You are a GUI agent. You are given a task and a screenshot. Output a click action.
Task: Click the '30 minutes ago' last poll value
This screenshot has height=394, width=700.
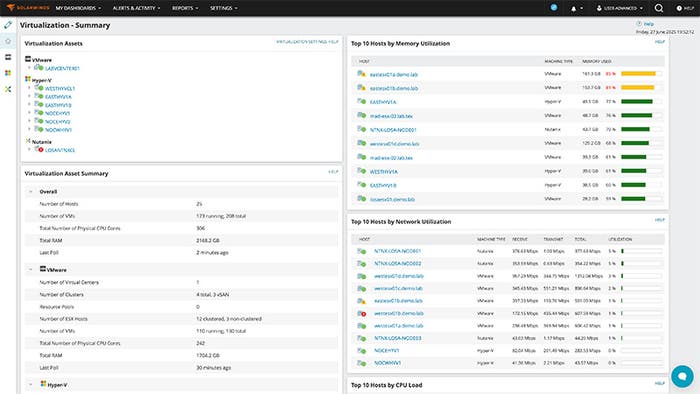pos(214,368)
